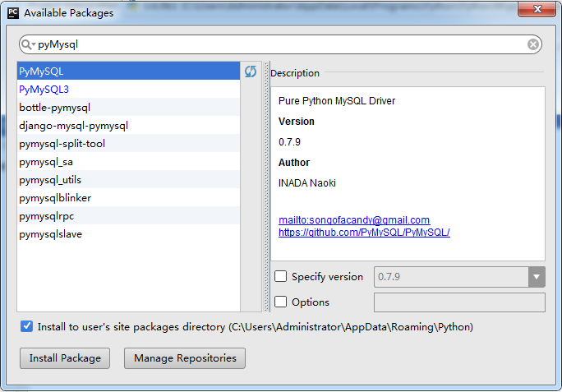
Task: Click the author name INADA Naoki
Action: tap(307, 183)
